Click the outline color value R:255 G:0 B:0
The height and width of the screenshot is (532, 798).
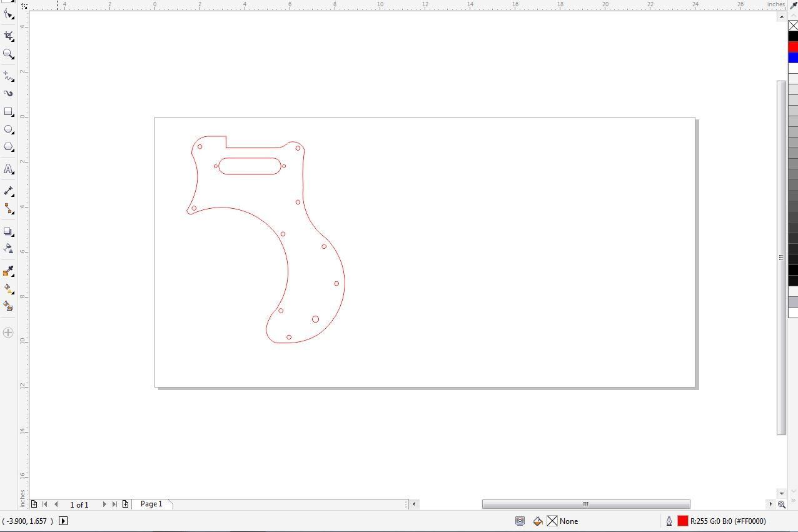(728, 521)
